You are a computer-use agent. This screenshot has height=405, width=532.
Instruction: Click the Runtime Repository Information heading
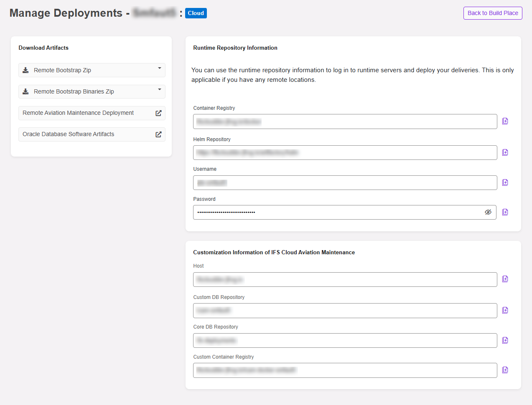click(x=235, y=48)
